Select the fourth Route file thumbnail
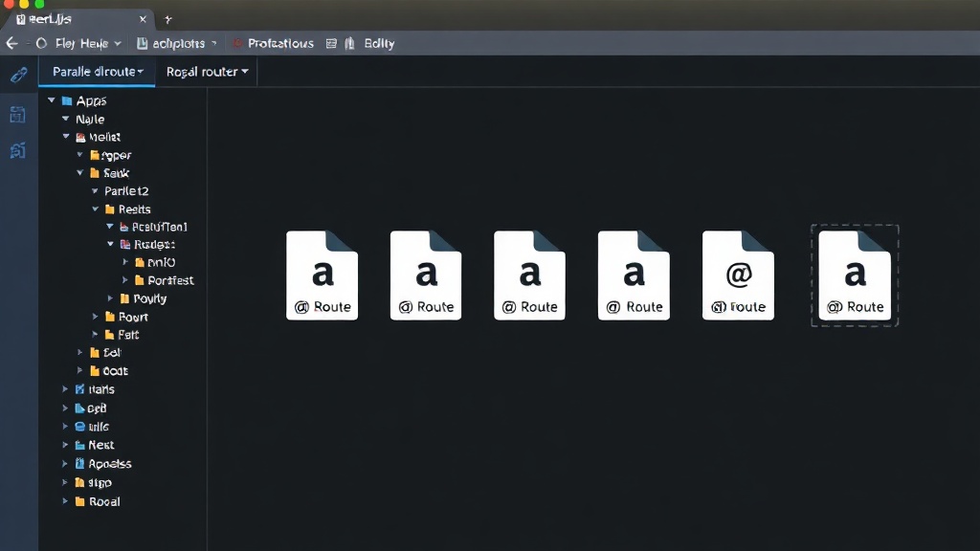This screenshot has width=980, height=551. (x=634, y=275)
